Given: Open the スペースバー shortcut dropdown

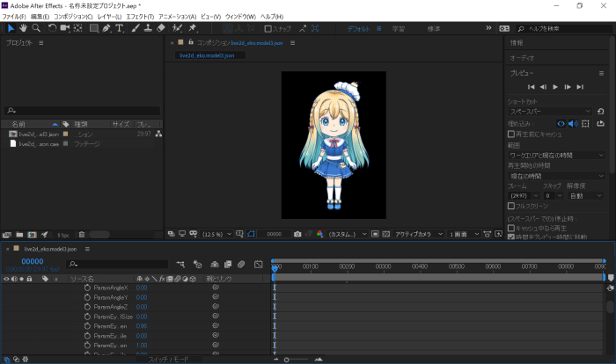Looking at the screenshot, I should [x=549, y=112].
